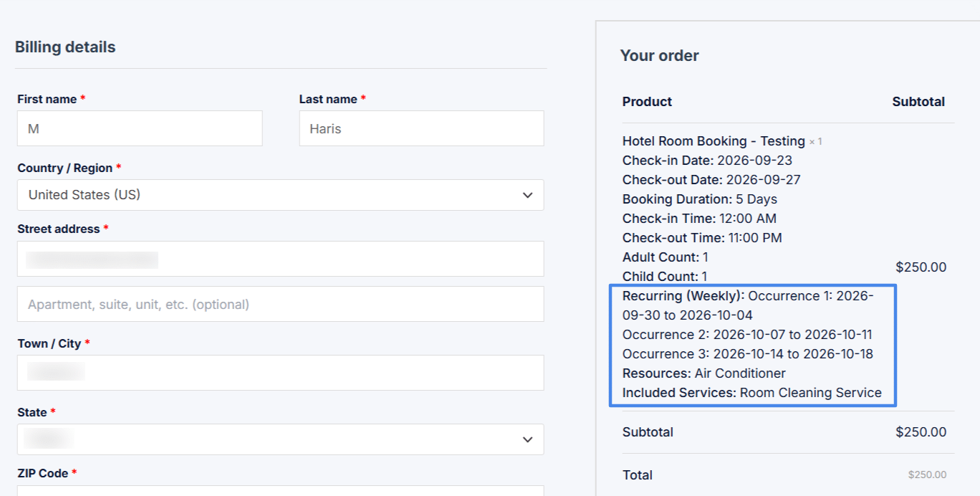
Task: Click the Street address input field
Action: pos(280,259)
